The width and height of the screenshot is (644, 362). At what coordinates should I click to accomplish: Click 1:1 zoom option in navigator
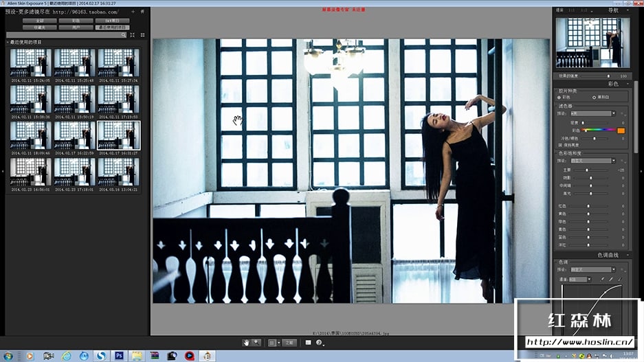[x=571, y=10]
